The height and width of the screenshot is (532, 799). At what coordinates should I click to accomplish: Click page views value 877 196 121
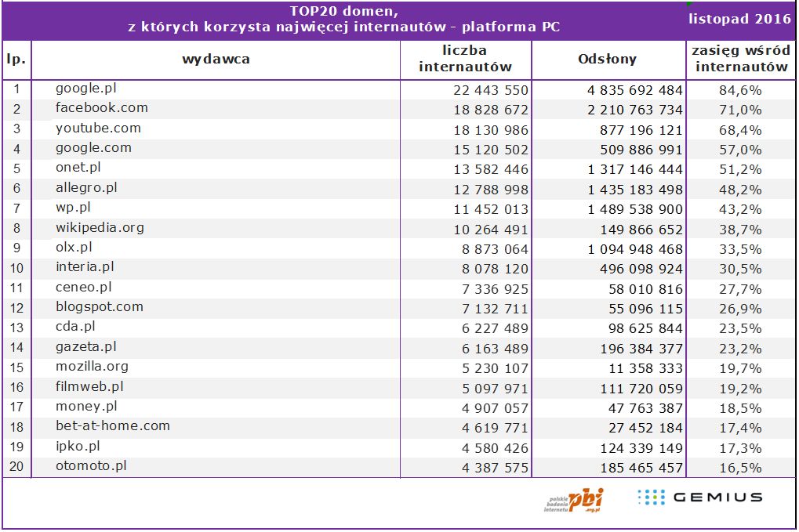[641, 130]
